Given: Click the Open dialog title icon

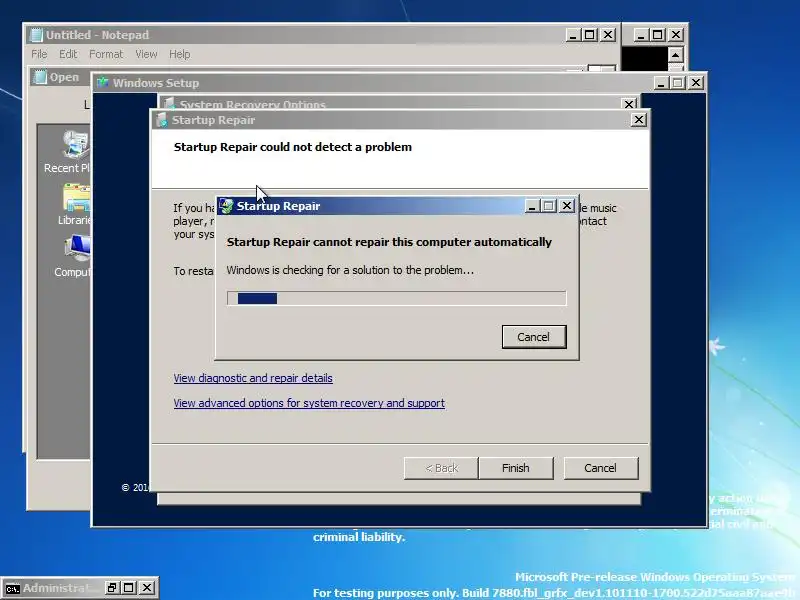Looking at the screenshot, I should tap(40, 77).
